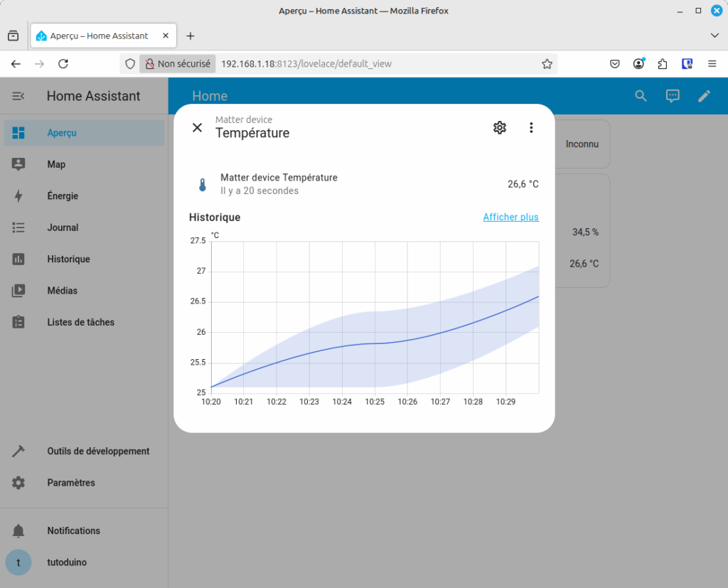
Task: Click the 34,5 % humidity value
Action: click(585, 232)
